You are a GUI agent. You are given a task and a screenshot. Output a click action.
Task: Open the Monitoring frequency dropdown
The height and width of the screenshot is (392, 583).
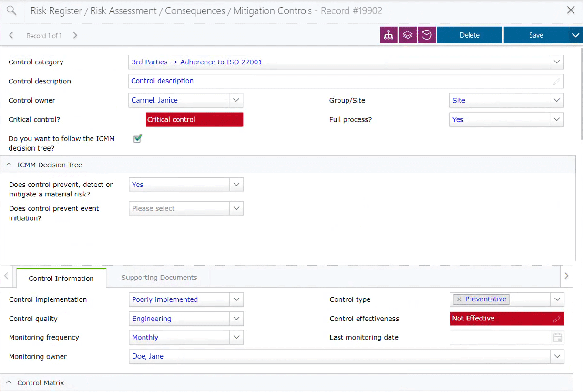[x=236, y=337]
